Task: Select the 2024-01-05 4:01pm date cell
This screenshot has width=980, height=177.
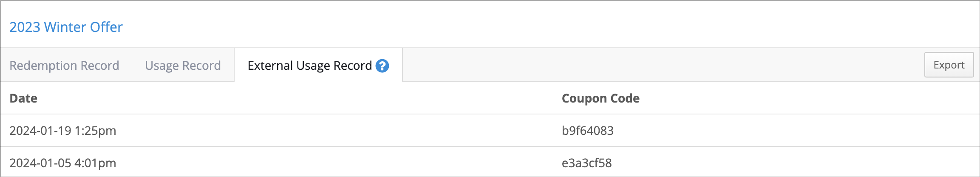Action: [63, 163]
